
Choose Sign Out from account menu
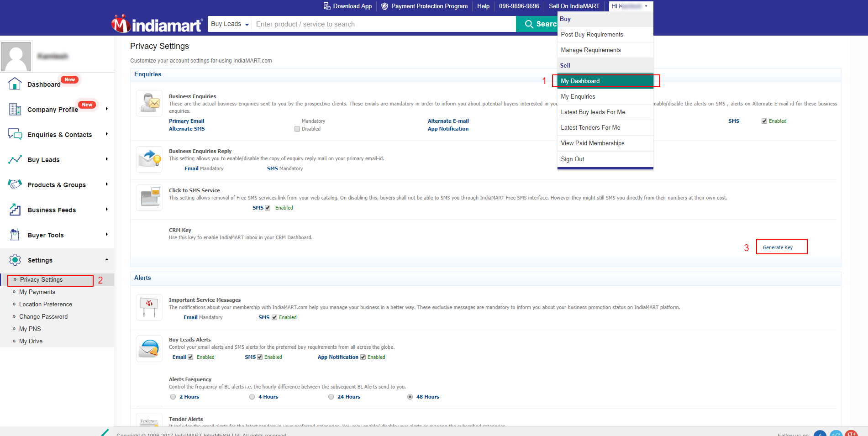coord(605,159)
